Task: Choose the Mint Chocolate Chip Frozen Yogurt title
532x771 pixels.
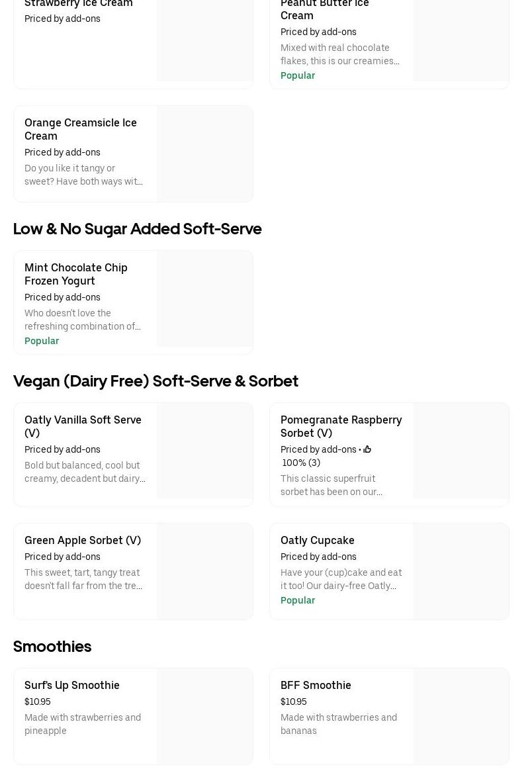Action: coord(76,274)
